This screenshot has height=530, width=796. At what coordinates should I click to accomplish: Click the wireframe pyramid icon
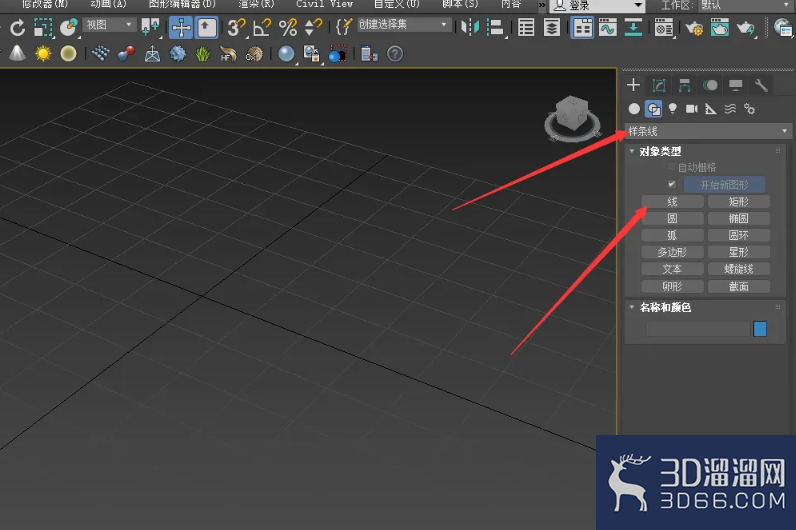152,54
